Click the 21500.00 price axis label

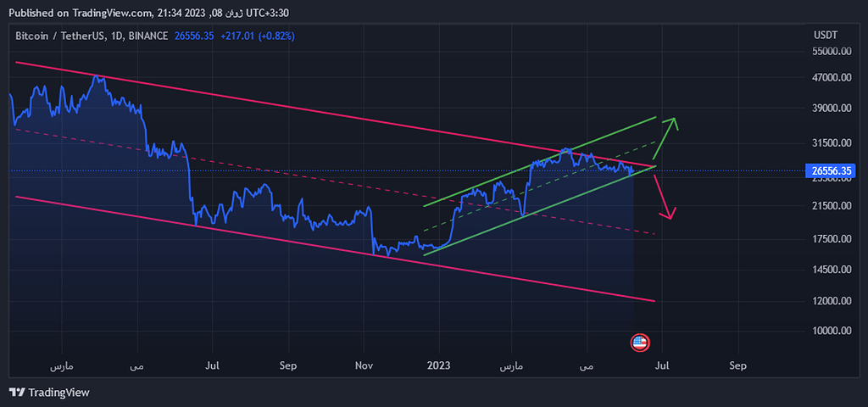point(830,206)
